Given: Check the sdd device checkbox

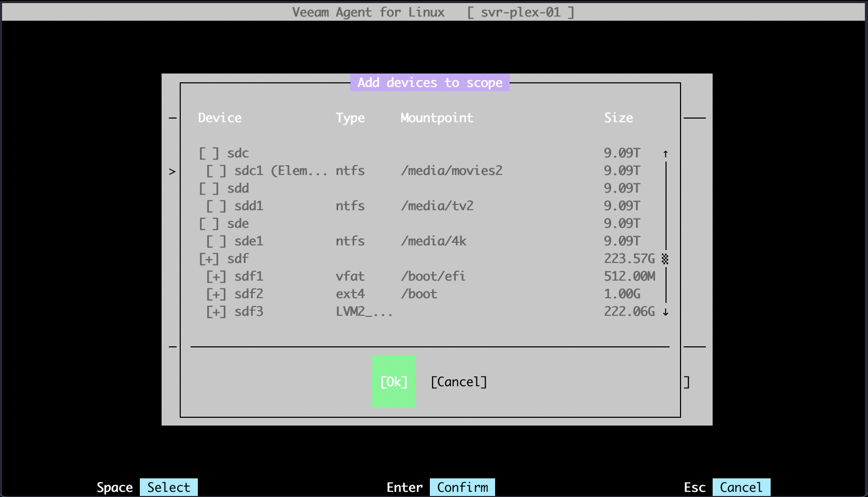Looking at the screenshot, I should point(209,188).
